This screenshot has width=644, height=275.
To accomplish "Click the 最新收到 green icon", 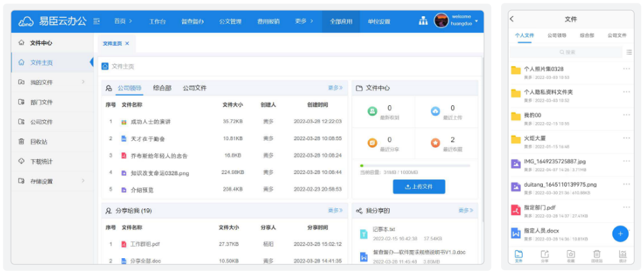I will click(x=372, y=111).
